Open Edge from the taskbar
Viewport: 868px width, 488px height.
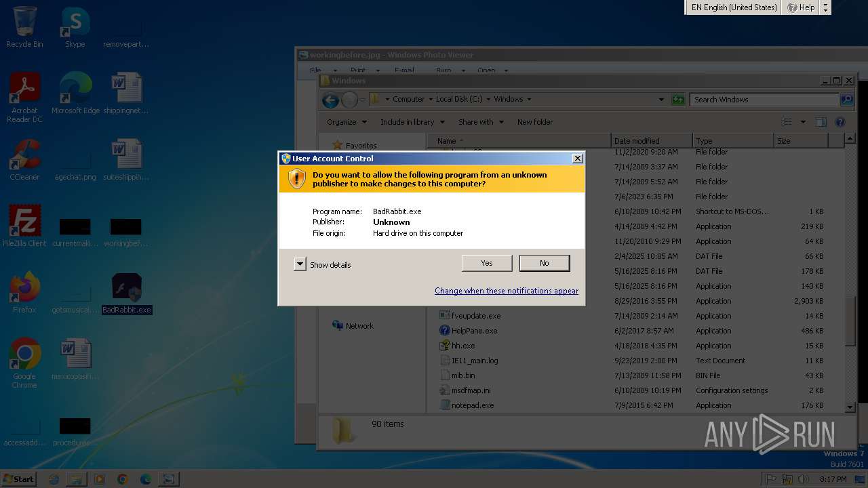point(145,479)
